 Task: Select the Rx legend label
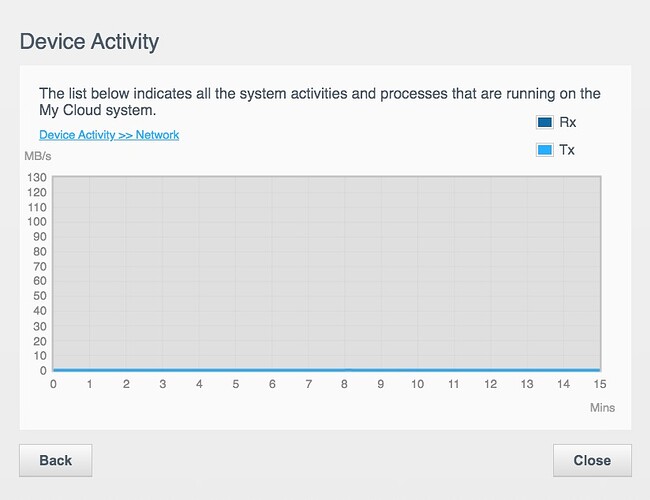[x=567, y=122]
